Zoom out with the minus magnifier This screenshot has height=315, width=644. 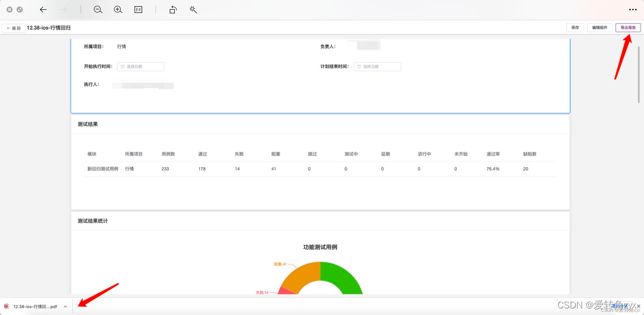pyautogui.click(x=98, y=10)
